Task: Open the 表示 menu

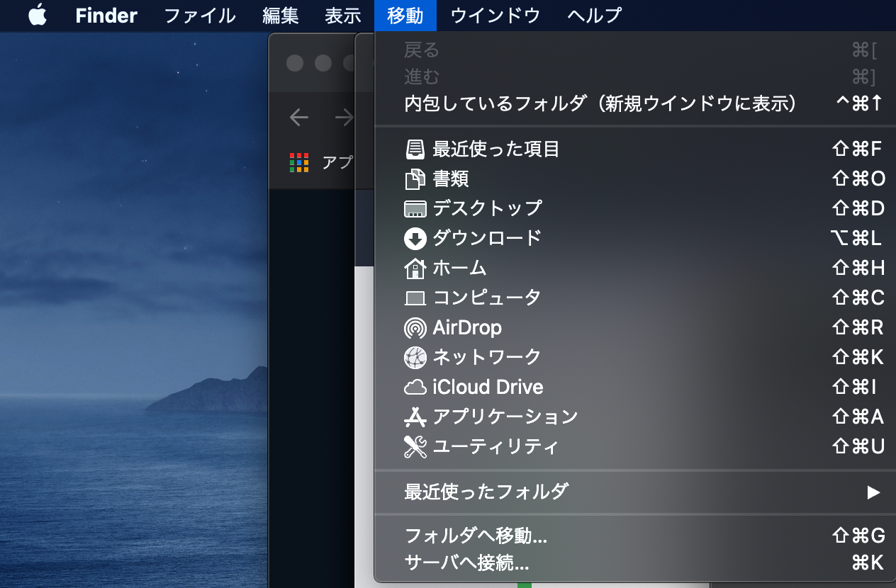Action: (343, 16)
